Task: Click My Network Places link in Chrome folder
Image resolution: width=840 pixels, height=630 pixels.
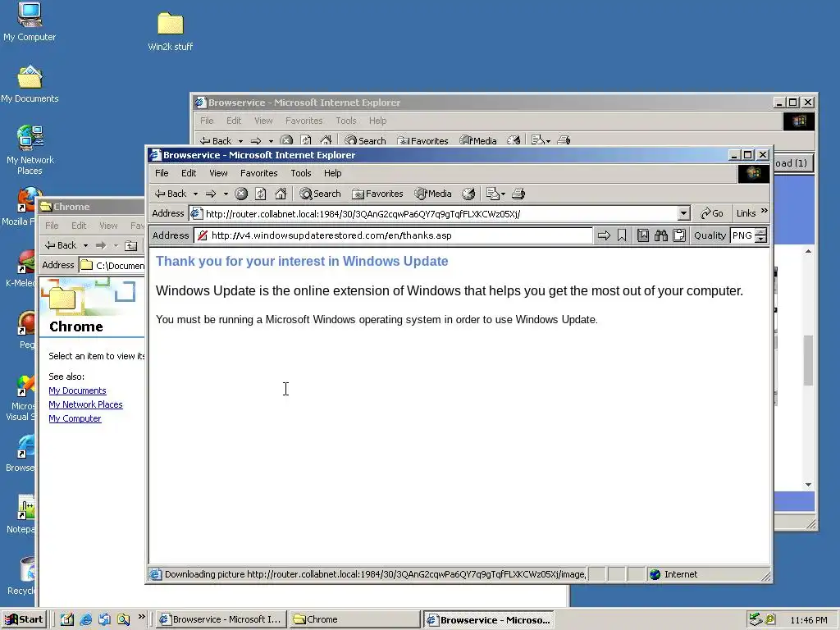Action: click(85, 404)
